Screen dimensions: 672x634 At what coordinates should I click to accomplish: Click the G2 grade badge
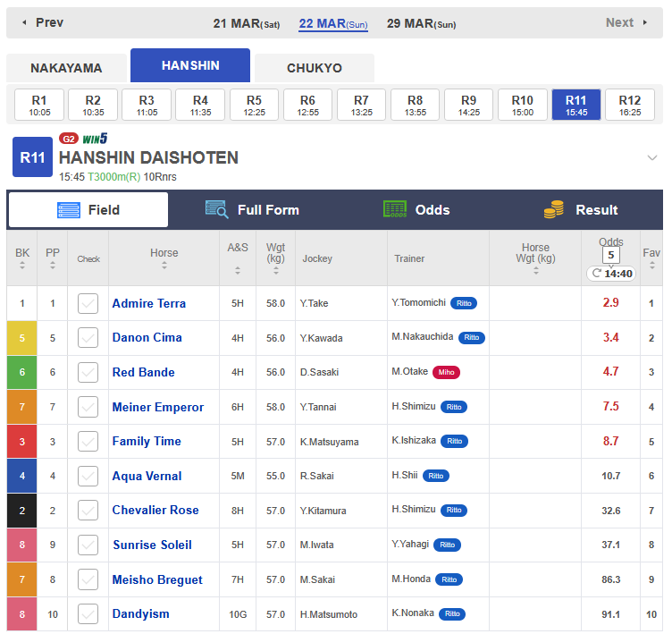pyautogui.click(x=69, y=139)
